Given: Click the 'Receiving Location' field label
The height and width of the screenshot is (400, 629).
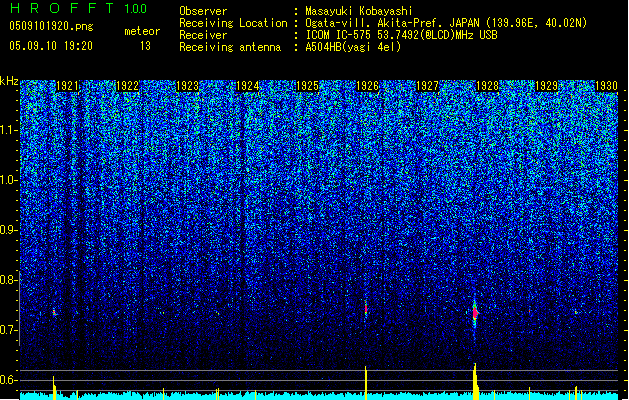Looking at the screenshot, I should (x=233, y=23).
